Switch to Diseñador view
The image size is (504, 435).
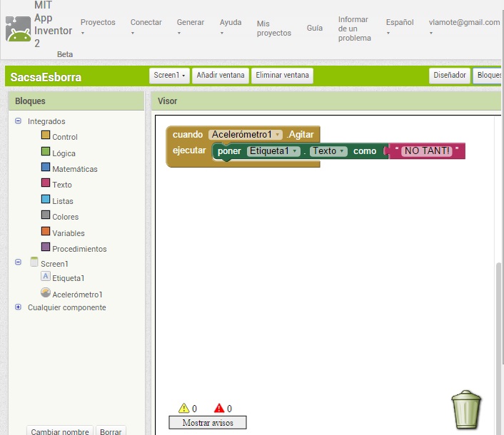pyautogui.click(x=449, y=76)
